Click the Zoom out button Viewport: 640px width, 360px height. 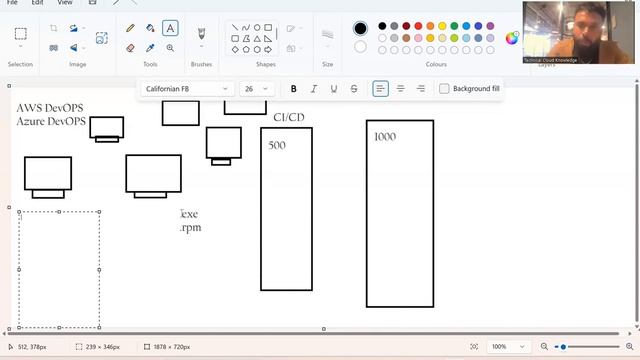click(544, 347)
